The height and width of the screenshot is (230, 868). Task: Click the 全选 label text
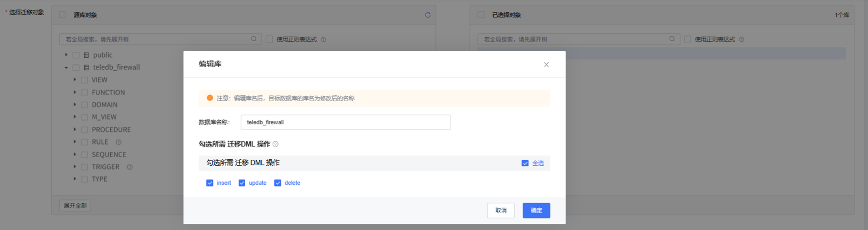(538, 163)
